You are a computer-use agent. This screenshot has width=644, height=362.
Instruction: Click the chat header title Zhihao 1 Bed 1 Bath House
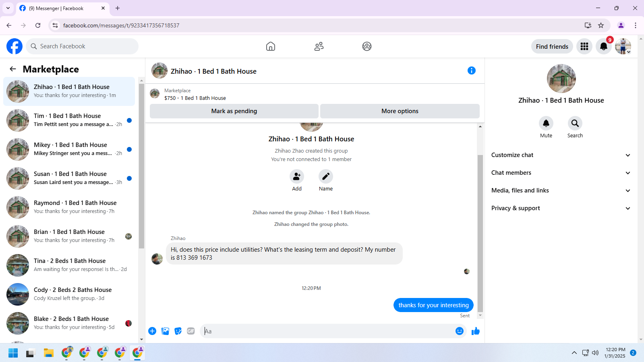[x=213, y=71]
